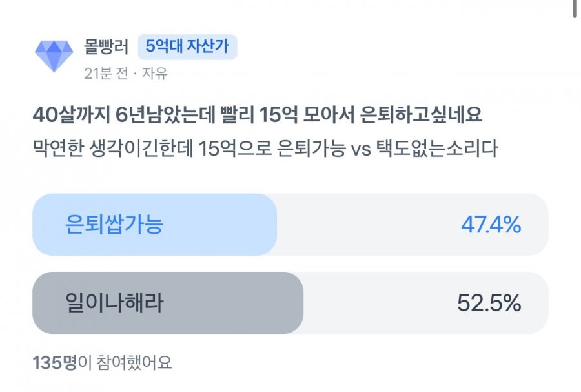
Task: Tap the blue diamond profile avatar
Action: (54, 56)
